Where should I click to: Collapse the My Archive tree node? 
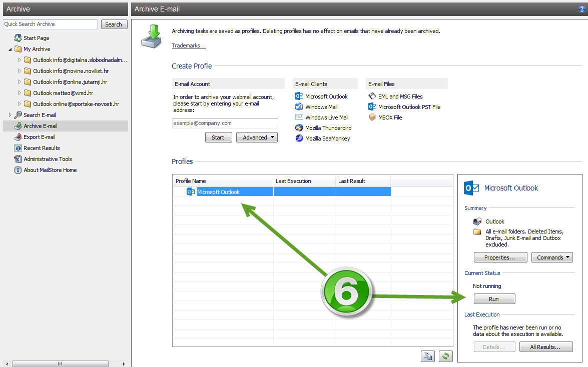[10, 49]
